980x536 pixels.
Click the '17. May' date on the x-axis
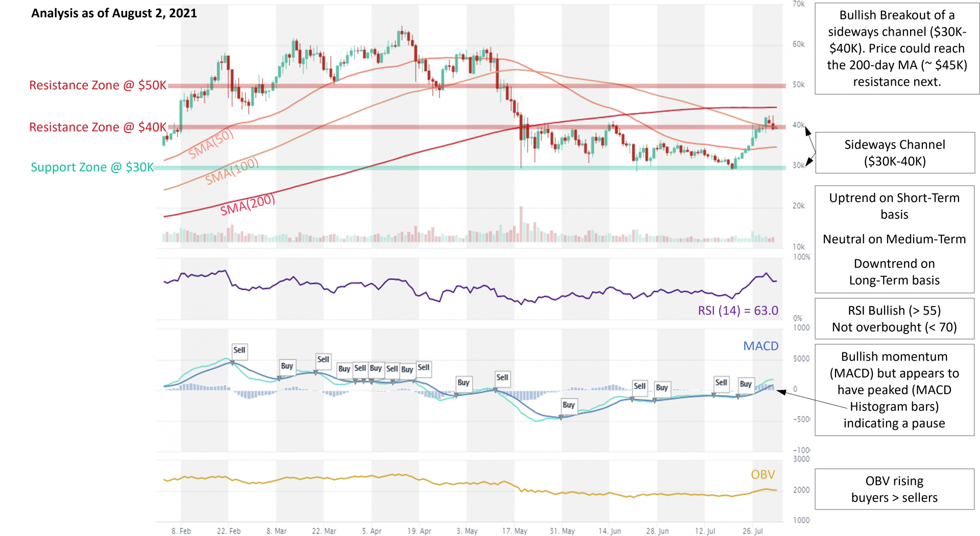point(514,531)
